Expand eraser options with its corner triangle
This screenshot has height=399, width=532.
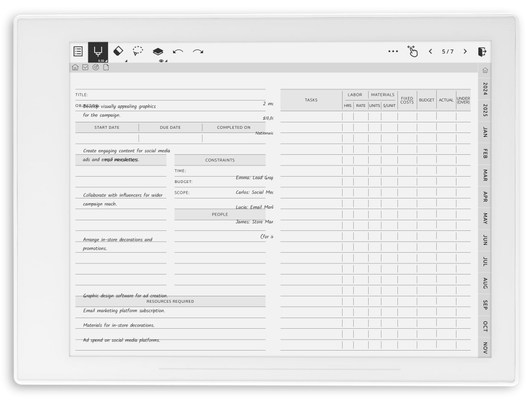[x=126, y=61]
